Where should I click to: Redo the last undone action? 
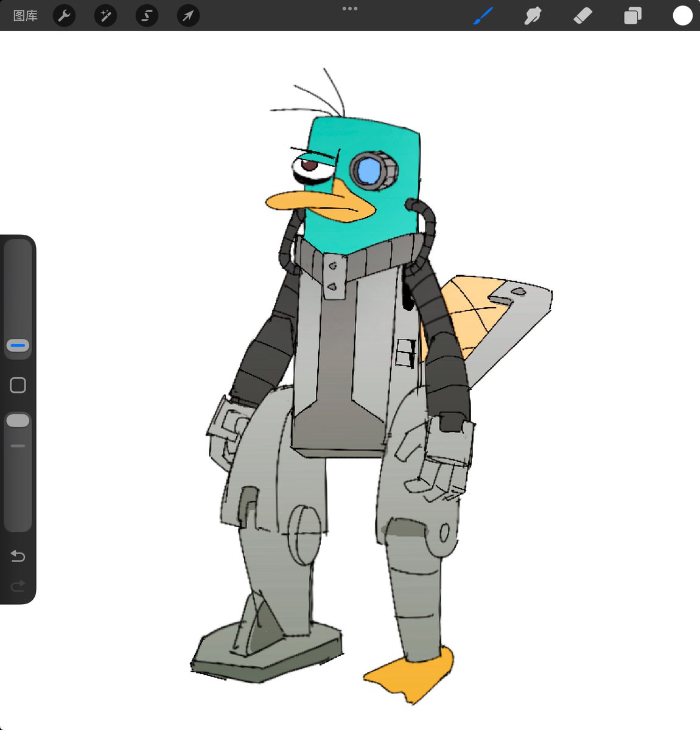pos(18,586)
